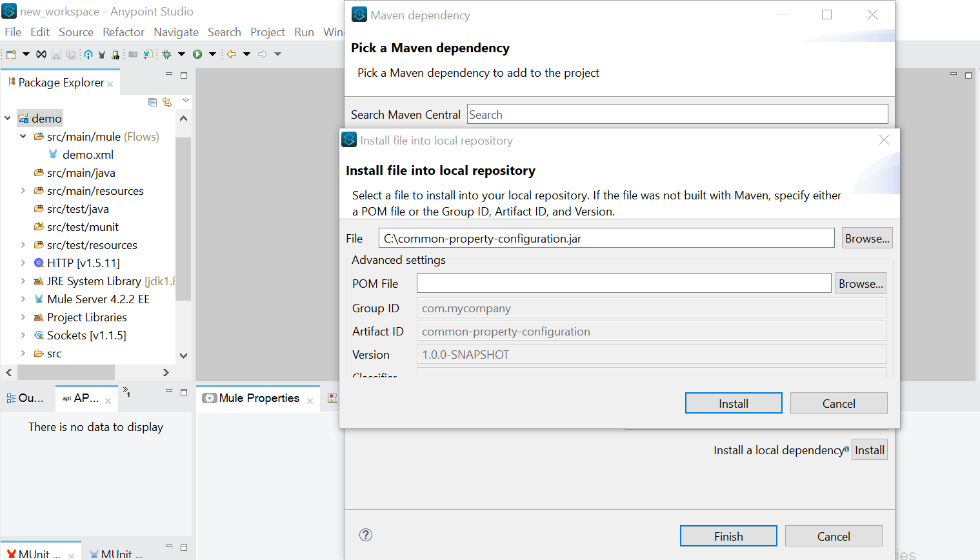
Task: Switch to the Outline tab
Action: 26,398
